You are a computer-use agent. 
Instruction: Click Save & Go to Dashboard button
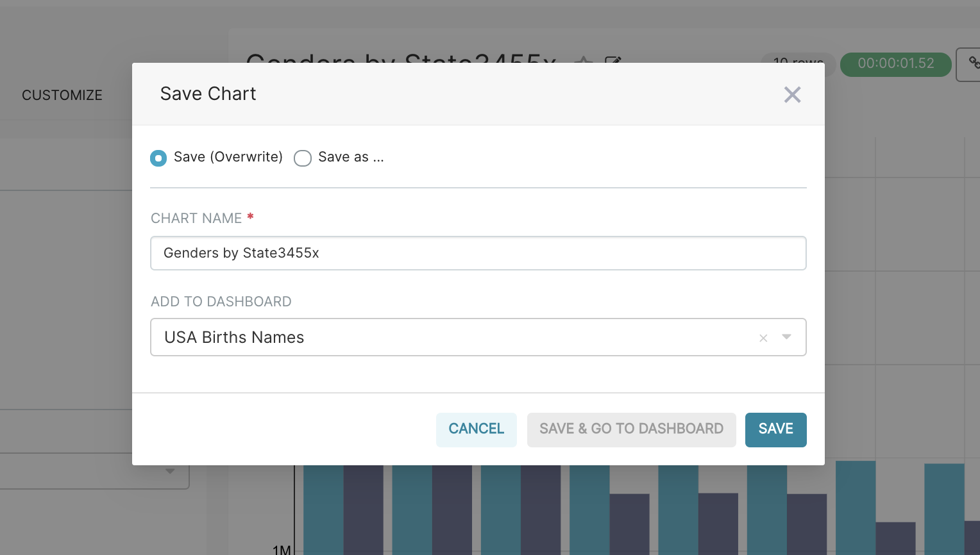coord(631,429)
